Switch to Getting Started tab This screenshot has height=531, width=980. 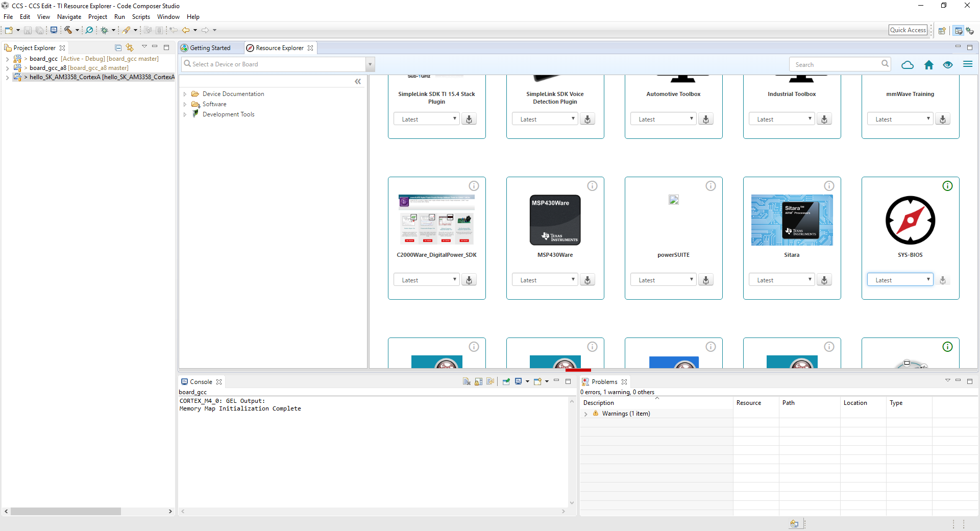point(210,48)
